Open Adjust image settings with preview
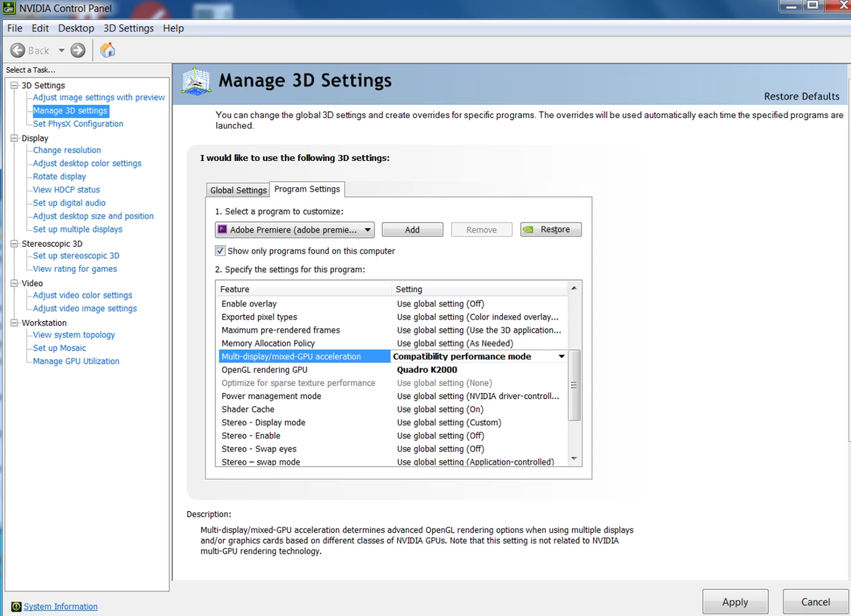The height and width of the screenshot is (616, 851). click(x=99, y=98)
